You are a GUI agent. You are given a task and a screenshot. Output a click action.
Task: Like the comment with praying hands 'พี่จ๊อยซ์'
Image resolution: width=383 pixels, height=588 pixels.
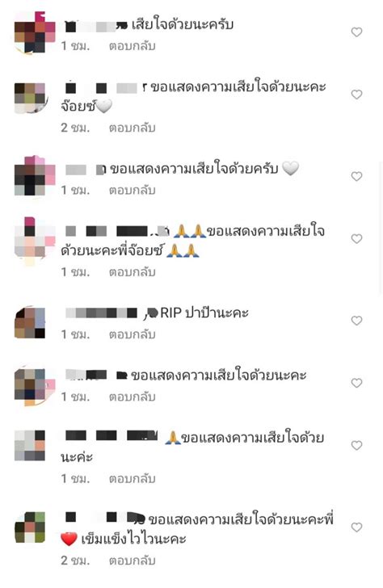tap(356, 238)
